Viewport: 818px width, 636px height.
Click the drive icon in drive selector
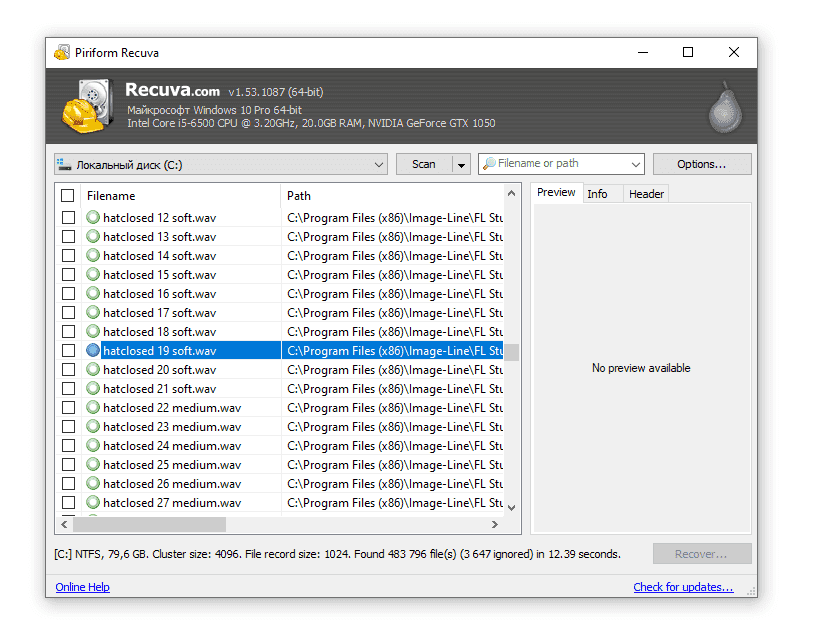point(64,164)
